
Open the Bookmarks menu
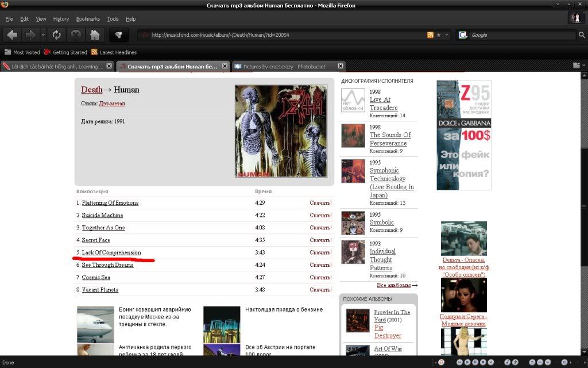pos(88,19)
